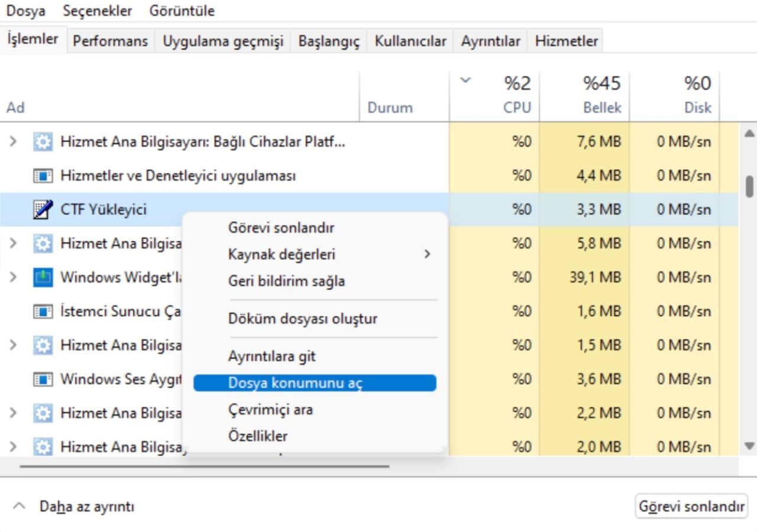Open the Seçenekler menu

97,11
